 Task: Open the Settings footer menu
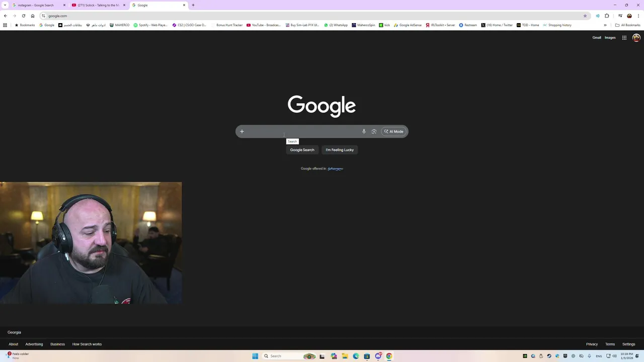(628, 344)
